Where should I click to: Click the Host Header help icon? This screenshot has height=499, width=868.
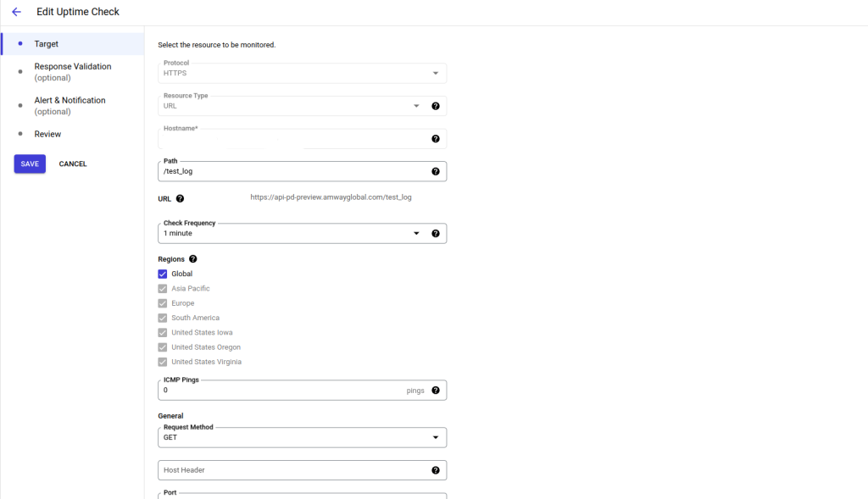point(436,469)
